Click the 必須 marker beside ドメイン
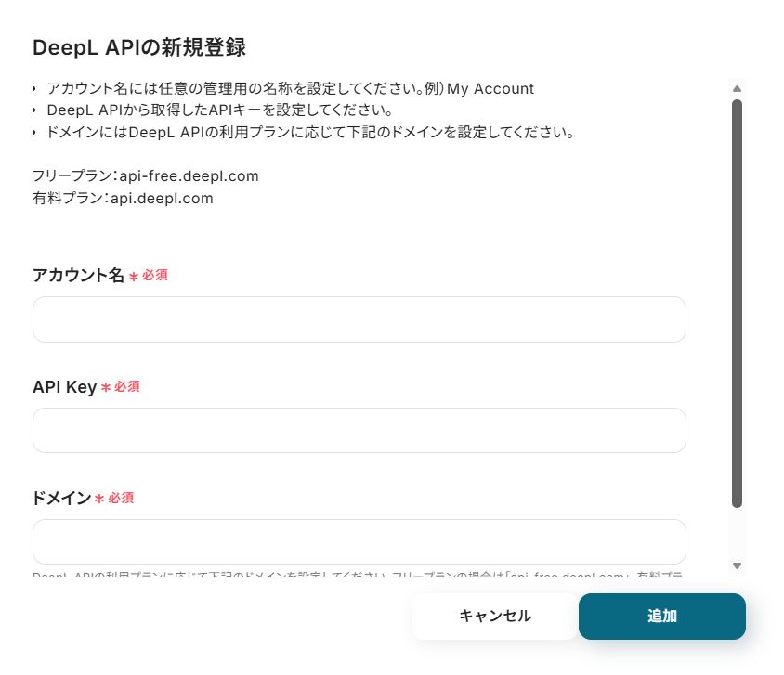 (x=121, y=499)
